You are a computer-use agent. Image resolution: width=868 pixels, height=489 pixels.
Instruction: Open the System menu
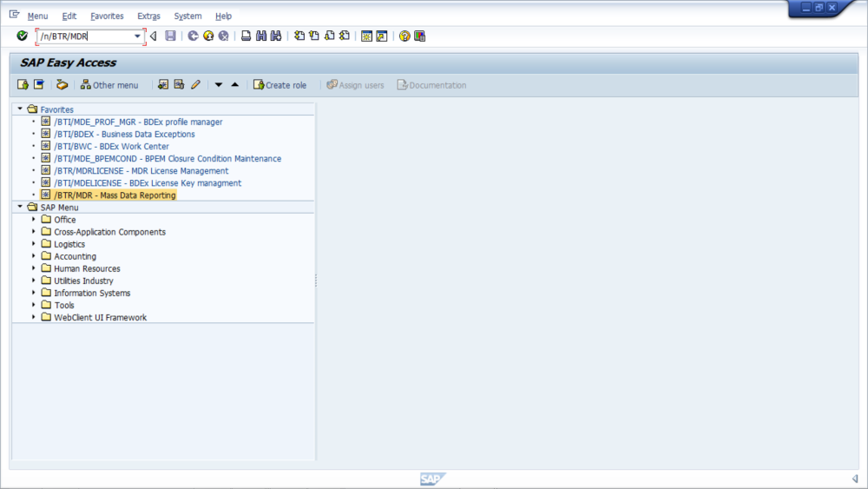point(187,16)
